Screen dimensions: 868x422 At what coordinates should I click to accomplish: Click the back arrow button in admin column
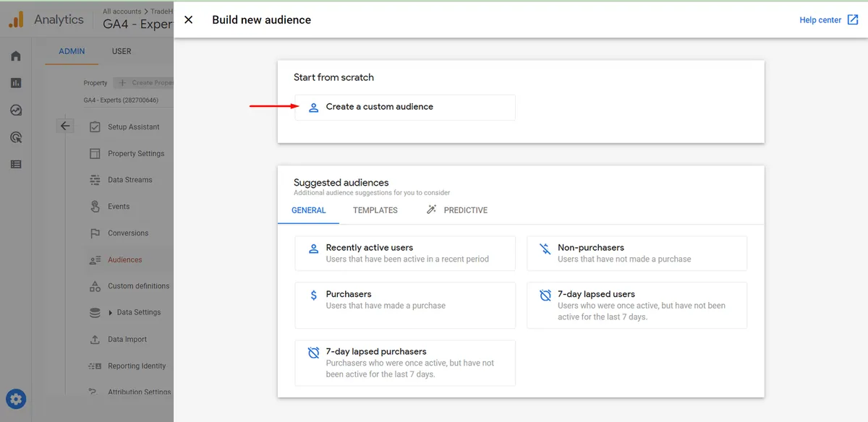(x=65, y=126)
